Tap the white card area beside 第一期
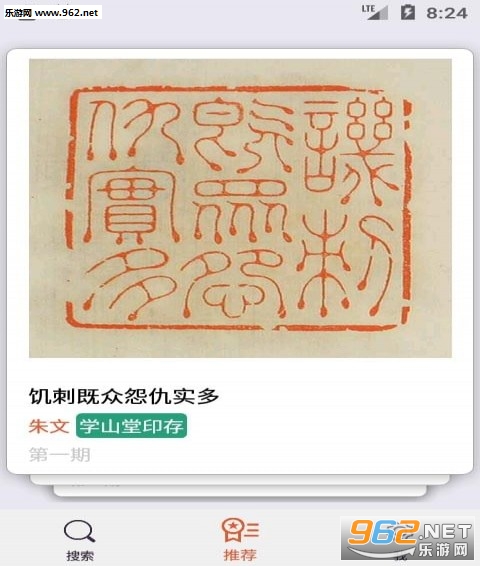 (x=282, y=455)
